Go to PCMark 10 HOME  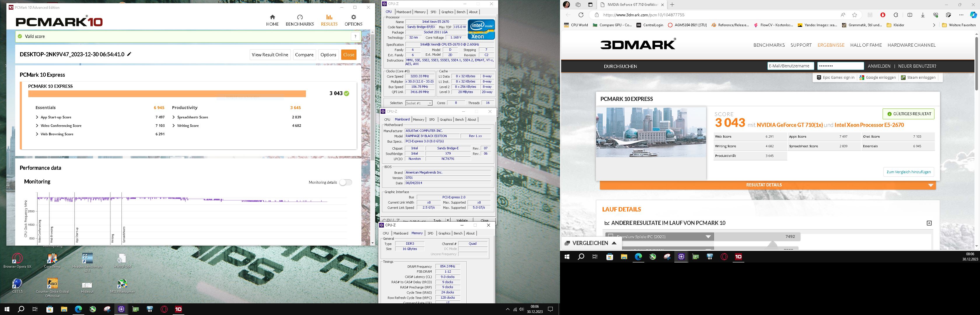tap(272, 20)
